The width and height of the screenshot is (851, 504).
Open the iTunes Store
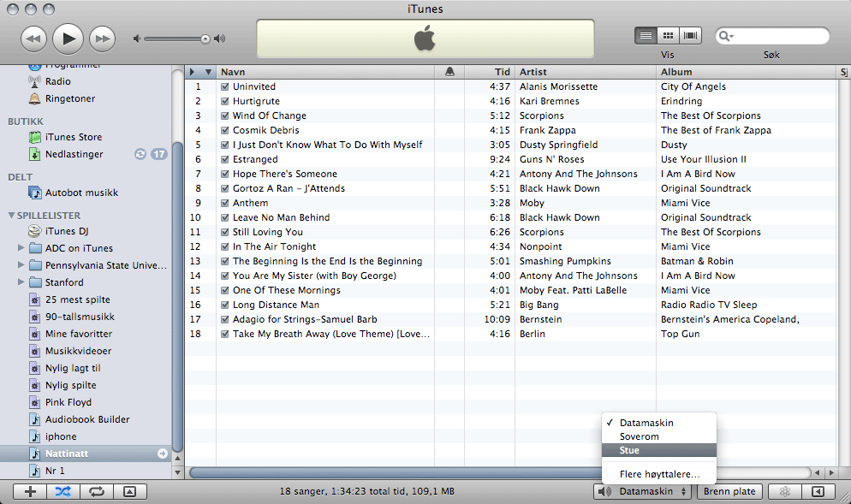[x=74, y=137]
